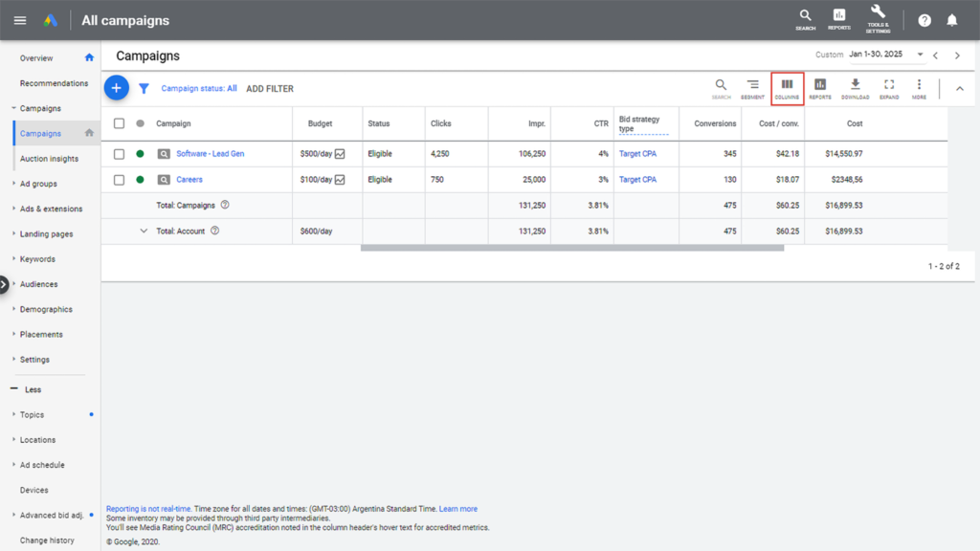The image size is (980, 551).
Task: Click the Columns icon in the toolbar
Action: [787, 88]
